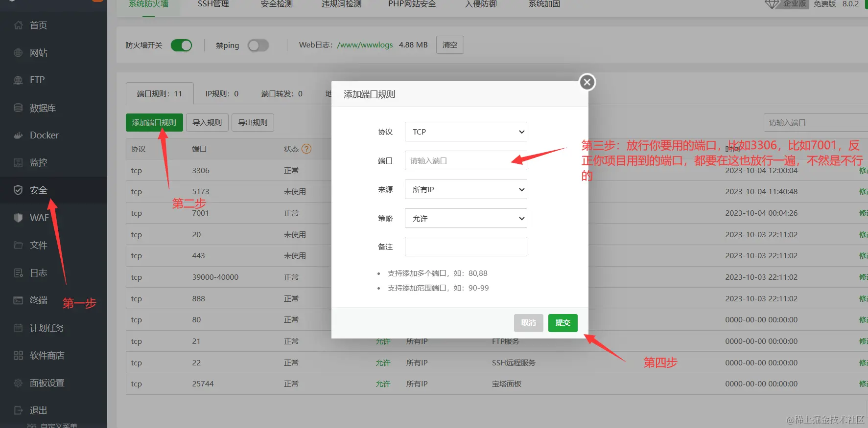Close the 添加端口规则 dialog
Image resolution: width=868 pixels, height=428 pixels.
coord(587,82)
